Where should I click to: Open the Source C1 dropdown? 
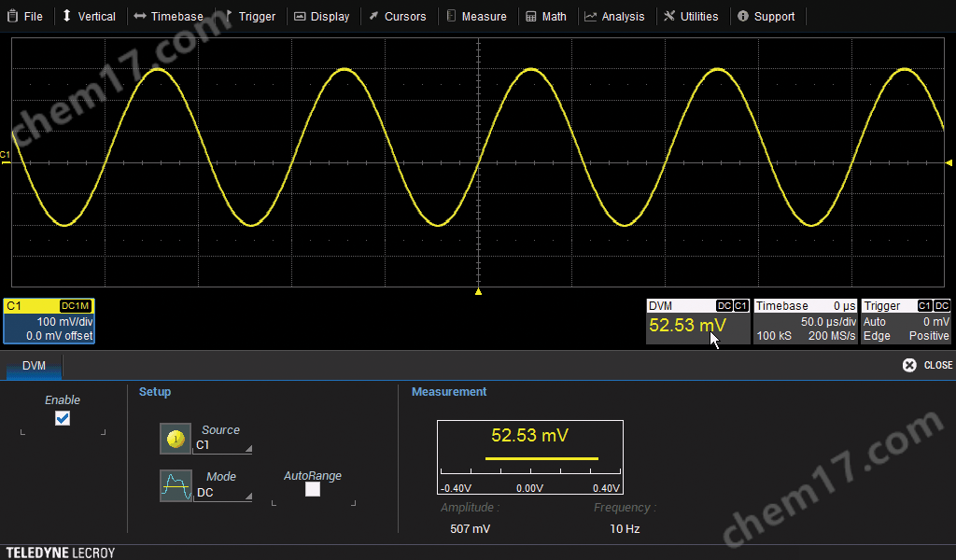click(222, 445)
